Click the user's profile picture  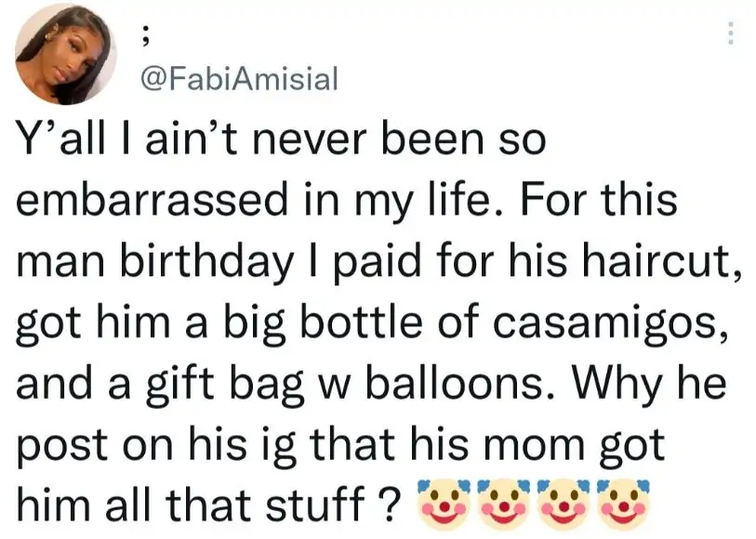tap(64, 54)
